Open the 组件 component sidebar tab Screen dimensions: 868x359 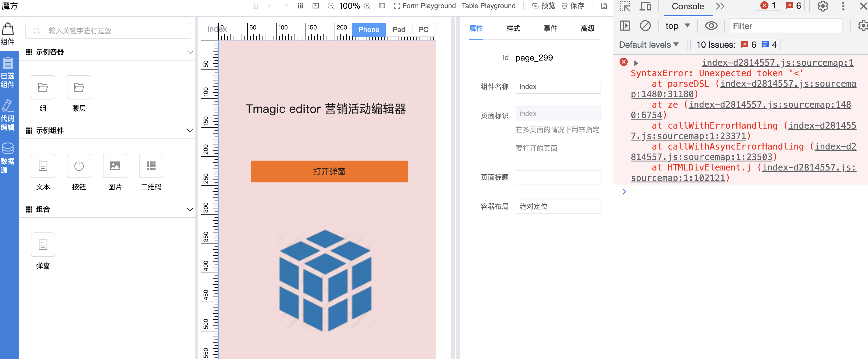(x=8, y=34)
